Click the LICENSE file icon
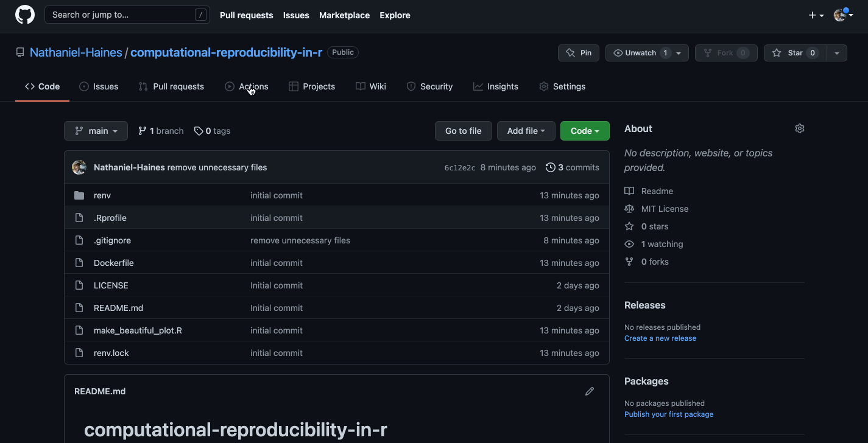Viewport: 868px width, 443px height. tap(79, 285)
